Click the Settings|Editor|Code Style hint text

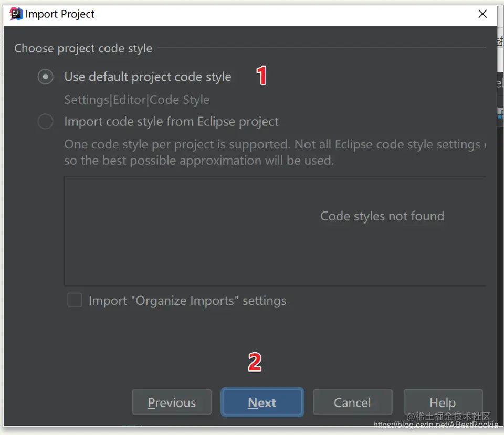[x=137, y=100]
